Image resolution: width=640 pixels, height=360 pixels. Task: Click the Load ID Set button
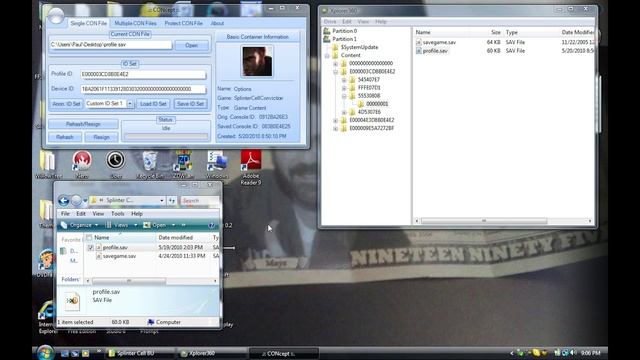(x=153, y=104)
